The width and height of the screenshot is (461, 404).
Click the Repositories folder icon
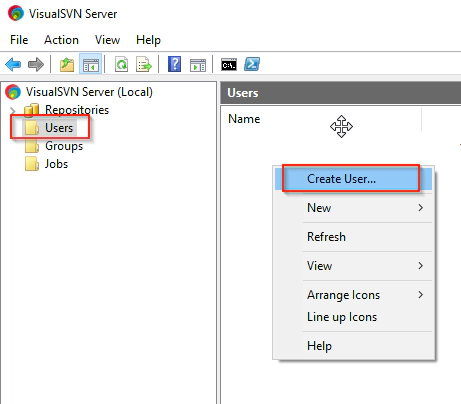click(32, 110)
